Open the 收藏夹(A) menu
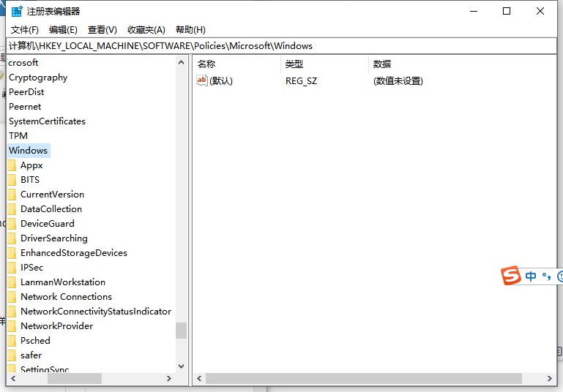Viewport: 563px width, 392px height. tap(146, 30)
